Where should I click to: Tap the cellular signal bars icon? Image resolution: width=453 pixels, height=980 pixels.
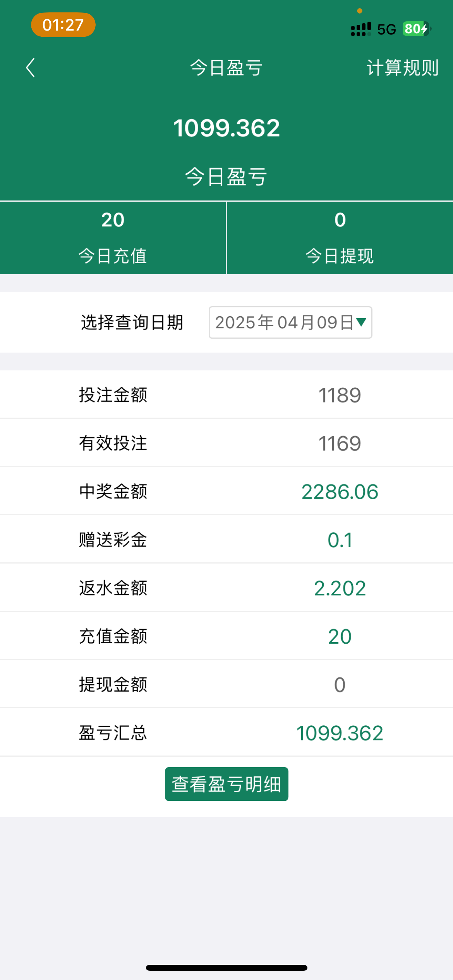[361, 29]
